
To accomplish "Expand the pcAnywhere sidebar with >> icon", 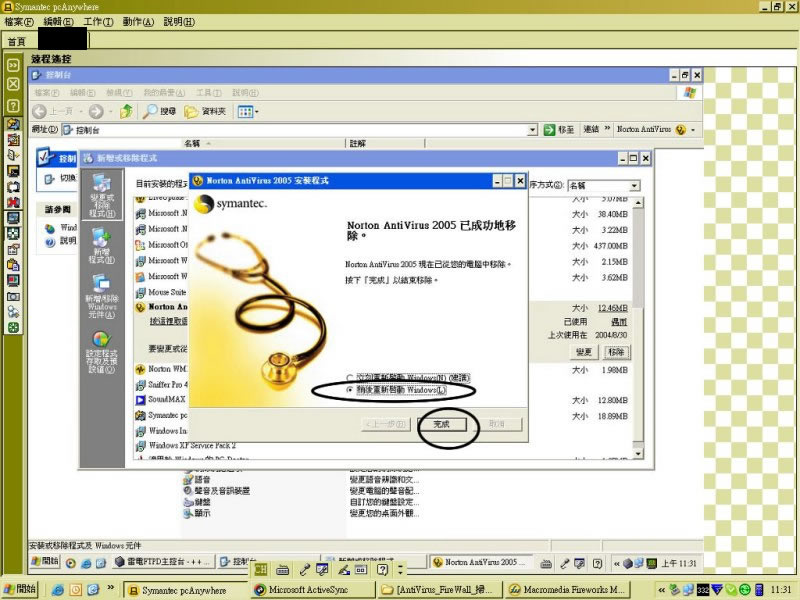I will click(x=13, y=65).
